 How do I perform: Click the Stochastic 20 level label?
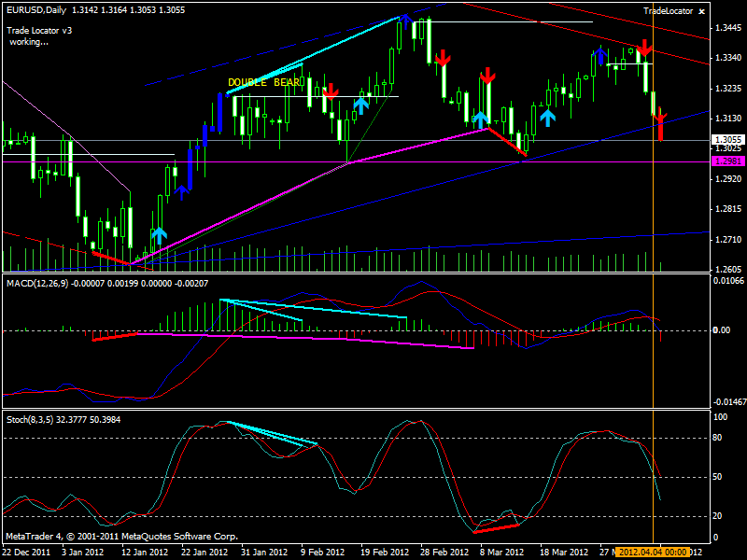(717, 516)
